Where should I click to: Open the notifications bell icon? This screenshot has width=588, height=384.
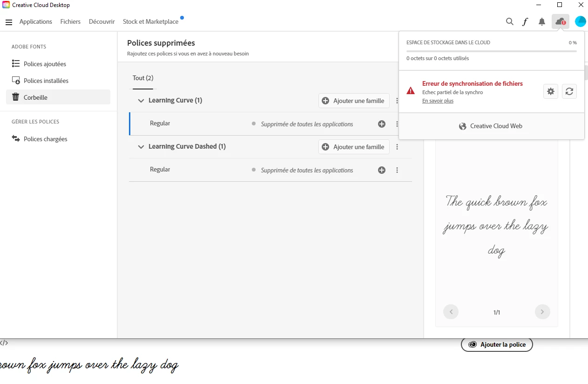point(542,21)
